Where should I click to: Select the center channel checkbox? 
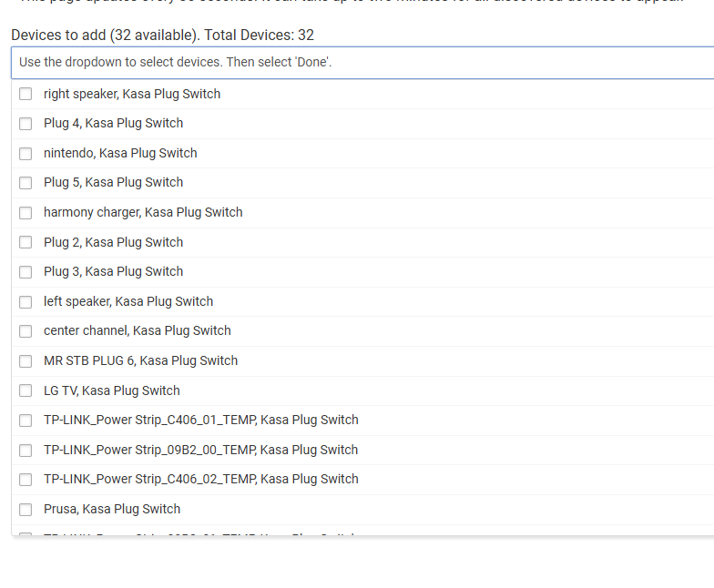pos(25,331)
